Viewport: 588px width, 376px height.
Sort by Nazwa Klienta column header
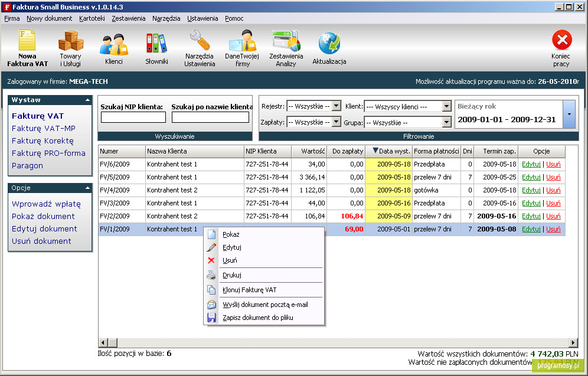click(195, 151)
